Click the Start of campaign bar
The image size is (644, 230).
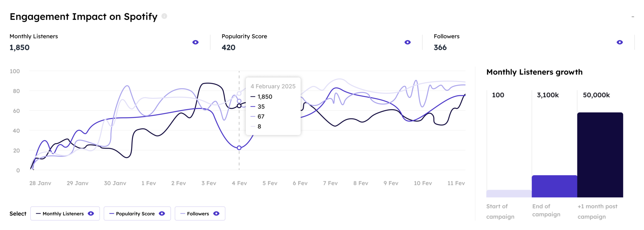[509, 194]
